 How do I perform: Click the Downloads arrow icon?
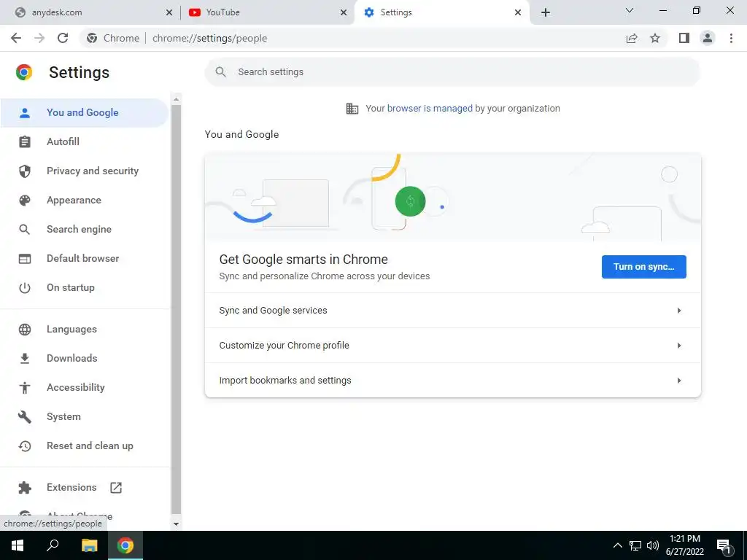(24, 359)
